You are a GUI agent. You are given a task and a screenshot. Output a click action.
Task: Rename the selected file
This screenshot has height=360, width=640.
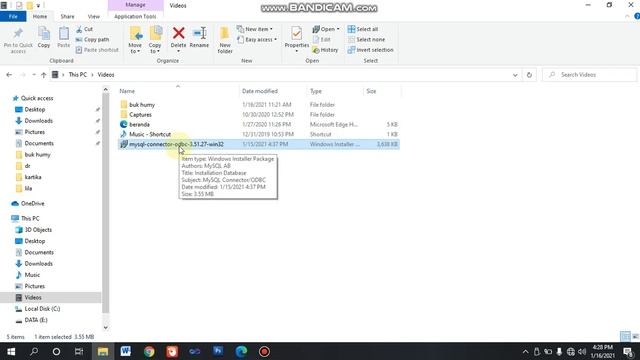click(x=199, y=38)
